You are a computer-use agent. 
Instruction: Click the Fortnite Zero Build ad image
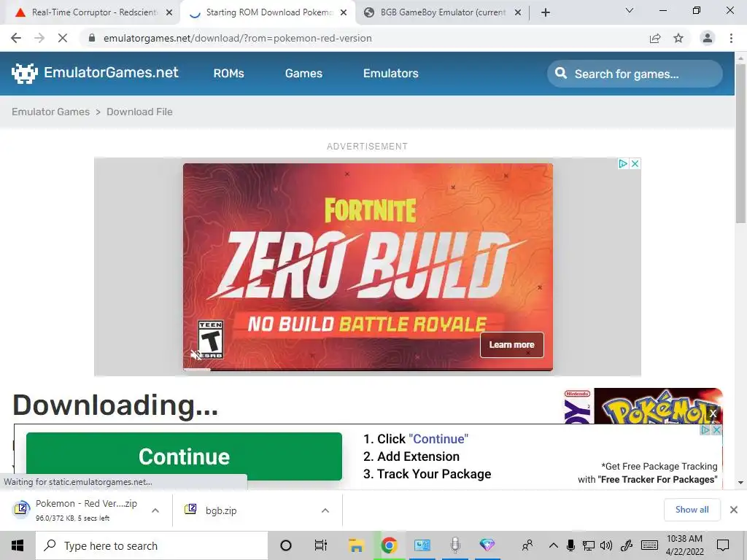click(x=368, y=267)
